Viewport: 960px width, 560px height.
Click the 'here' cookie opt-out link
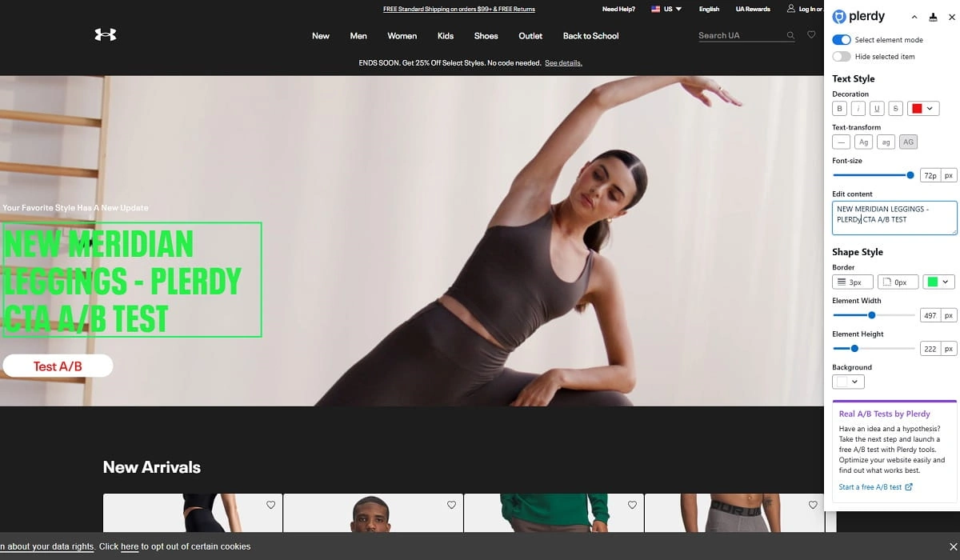(130, 546)
